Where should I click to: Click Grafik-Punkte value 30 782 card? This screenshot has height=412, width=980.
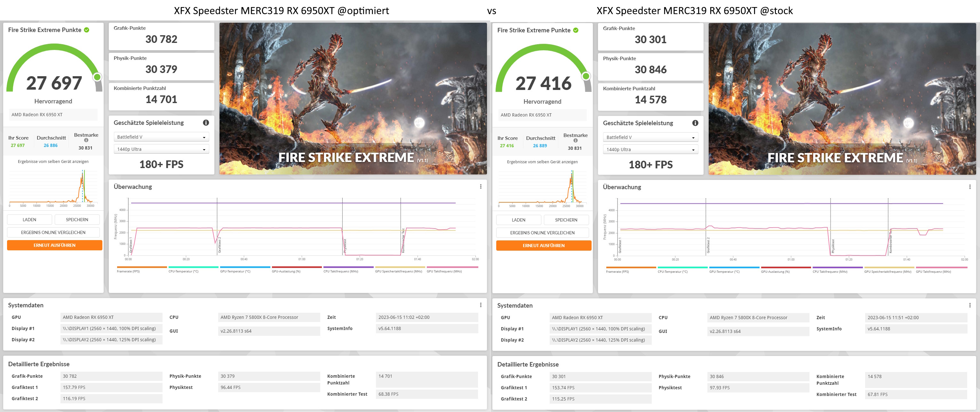161,36
